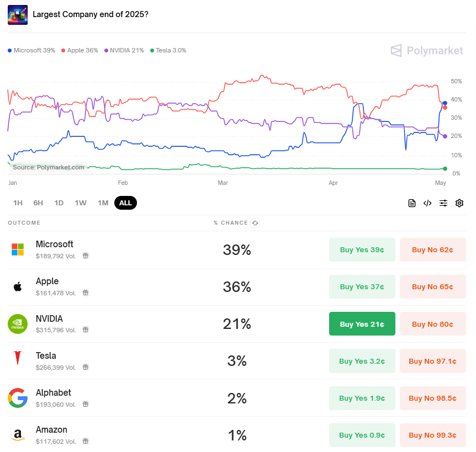This screenshot has height=452, width=476.
Task: Click the gift icon under Microsoft
Action: 86,256
